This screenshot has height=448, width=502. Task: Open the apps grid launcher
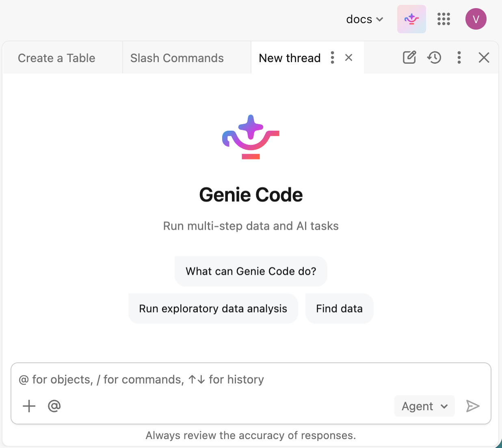point(444,19)
